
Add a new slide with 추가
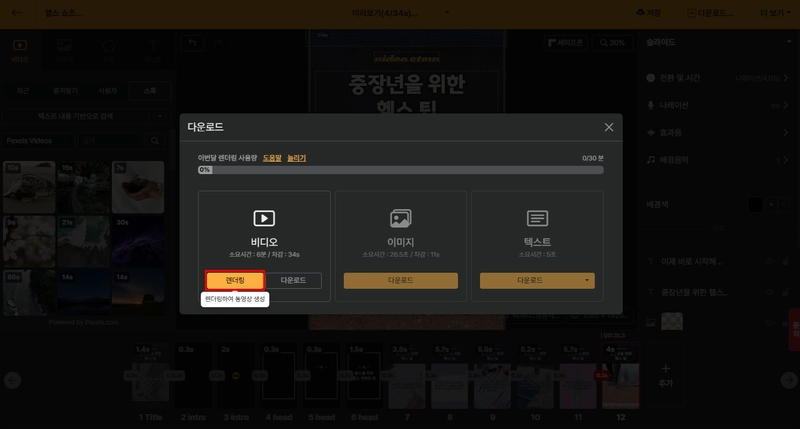pos(665,375)
